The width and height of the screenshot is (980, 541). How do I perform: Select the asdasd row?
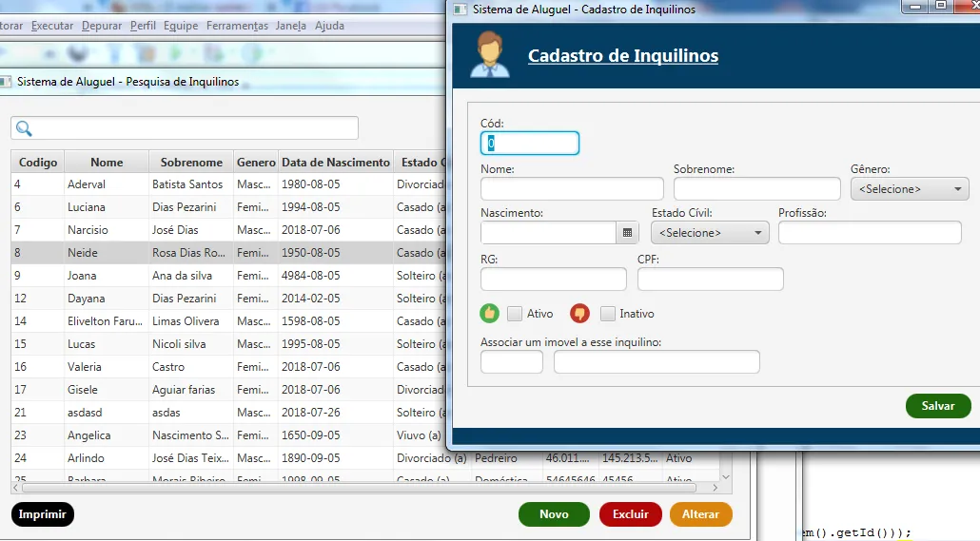click(x=228, y=413)
